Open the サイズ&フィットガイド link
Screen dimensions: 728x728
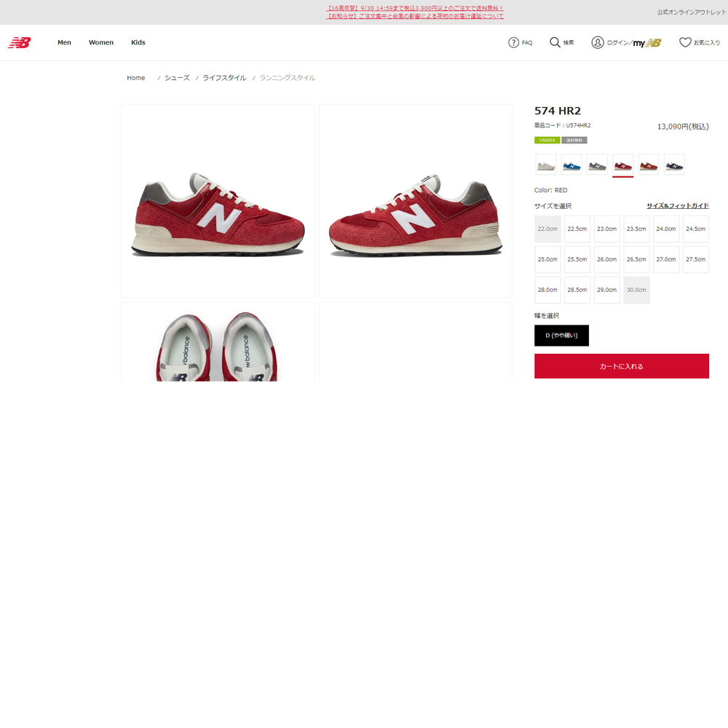pyautogui.click(x=677, y=206)
